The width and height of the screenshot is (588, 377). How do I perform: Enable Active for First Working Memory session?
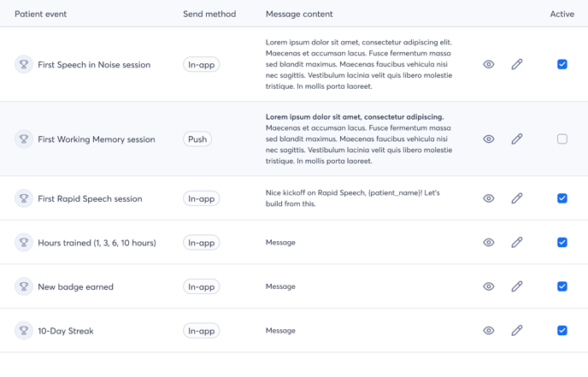562,139
